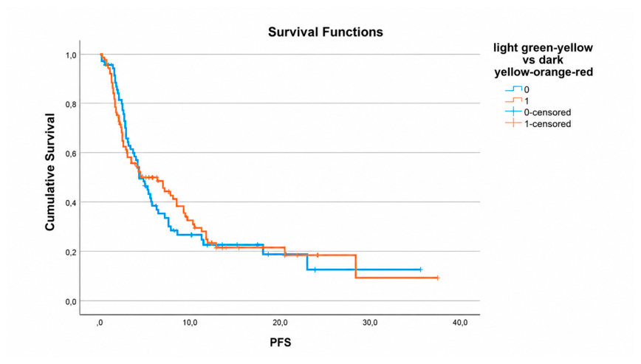Image resolution: width=641 pixels, height=364 pixels.
Task: Select the 0-censored blue cross legend marker
Action: pyautogui.click(x=513, y=111)
